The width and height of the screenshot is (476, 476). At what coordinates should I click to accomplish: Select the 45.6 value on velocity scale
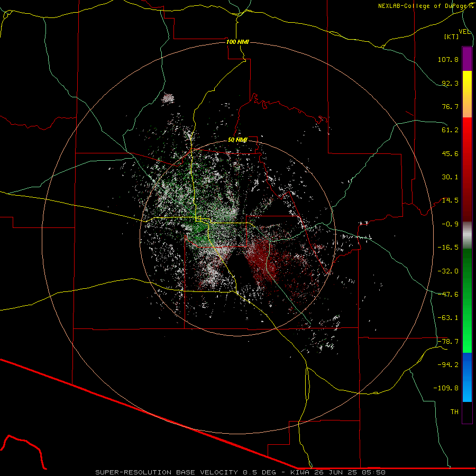click(x=450, y=153)
